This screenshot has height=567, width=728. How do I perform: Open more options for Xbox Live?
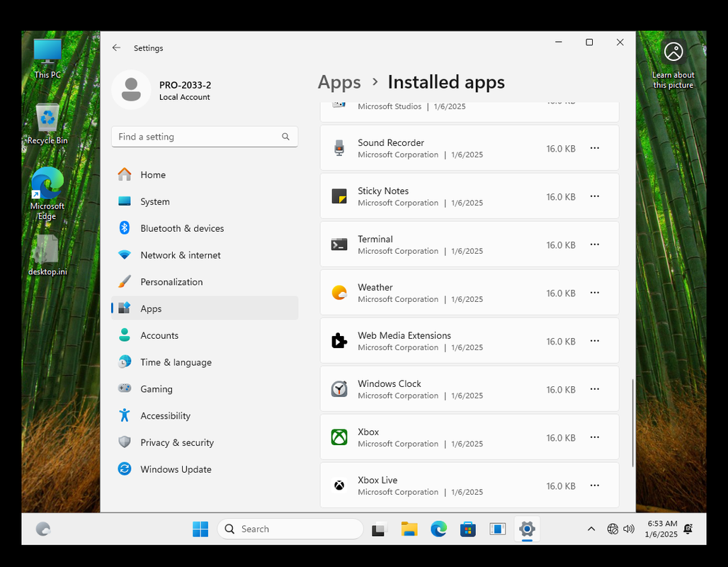(595, 485)
